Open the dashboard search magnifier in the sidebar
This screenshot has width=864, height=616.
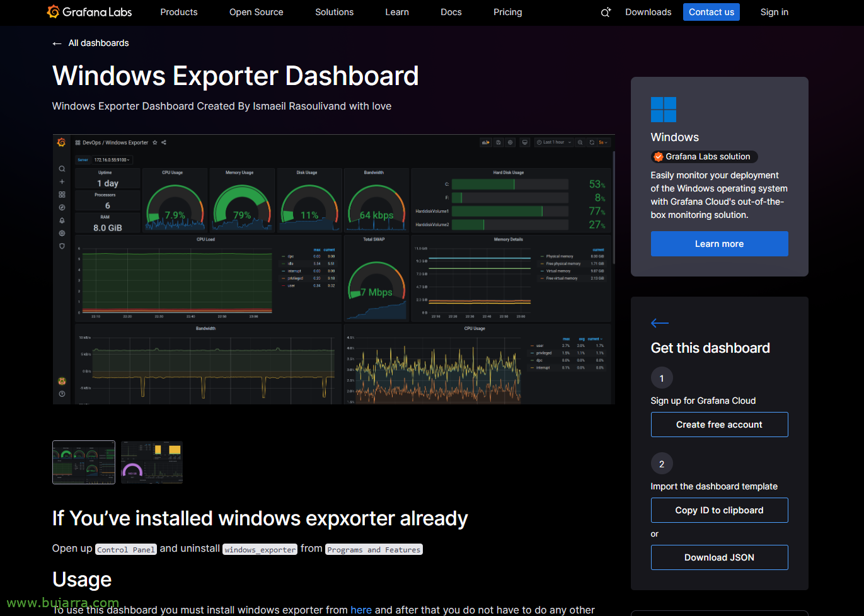point(62,169)
